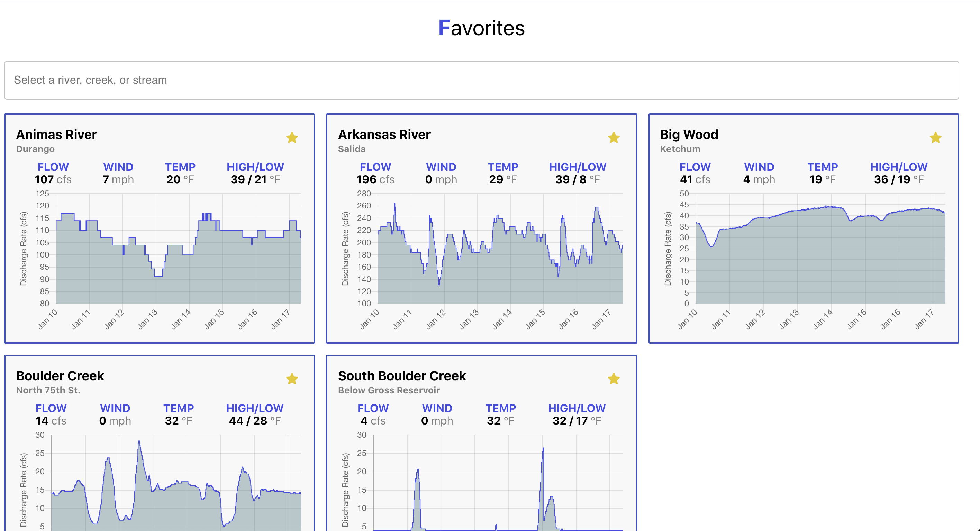Viewport: 980px width, 531px height.
Task: Open the Arkansas River card title
Action: point(384,134)
